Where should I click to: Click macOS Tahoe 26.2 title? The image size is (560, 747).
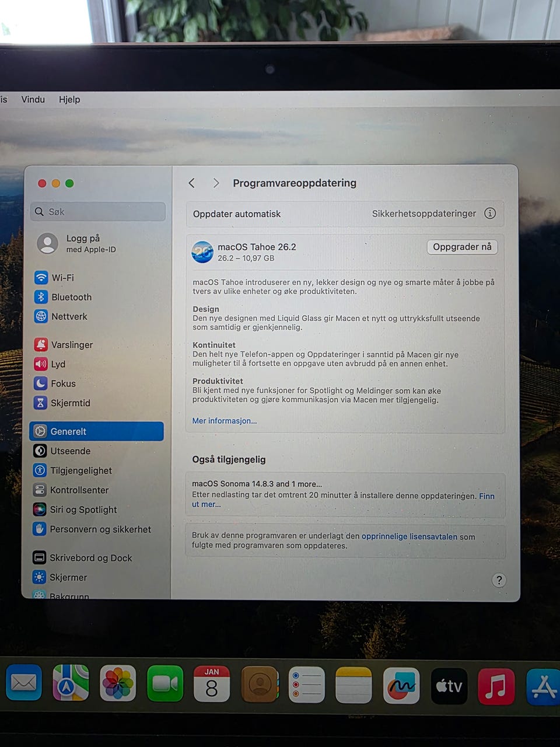click(x=257, y=247)
